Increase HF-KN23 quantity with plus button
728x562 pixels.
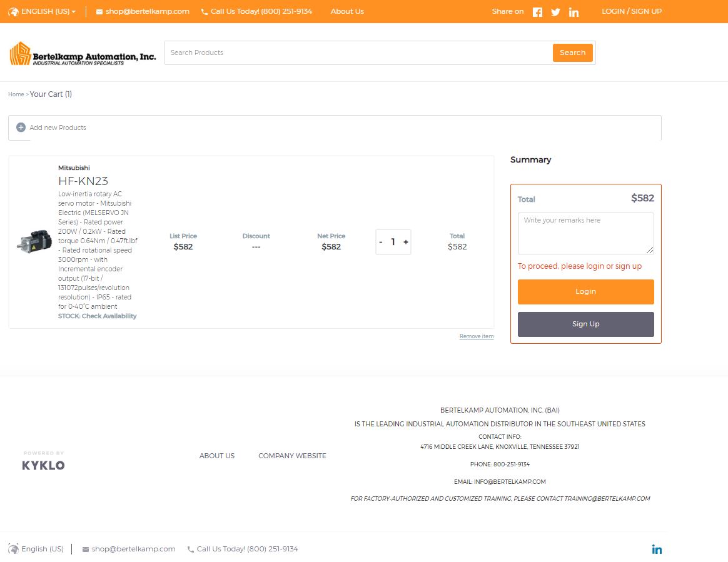point(406,242)
